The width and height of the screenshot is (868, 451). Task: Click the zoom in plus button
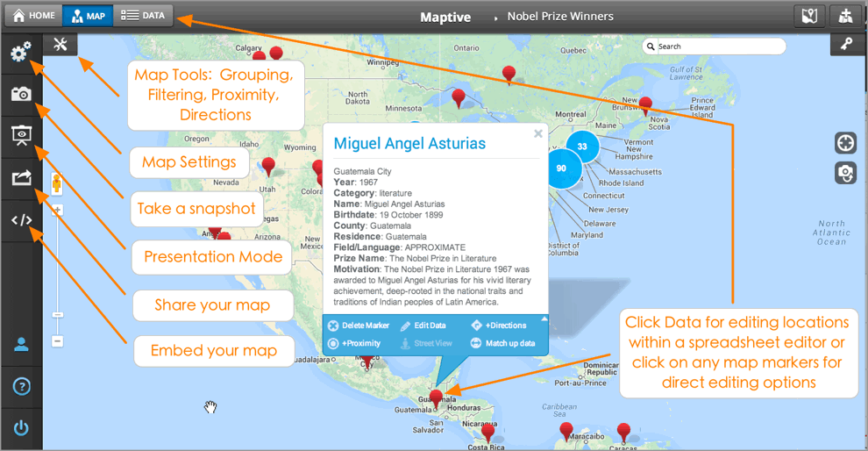[x=57, y=210]
